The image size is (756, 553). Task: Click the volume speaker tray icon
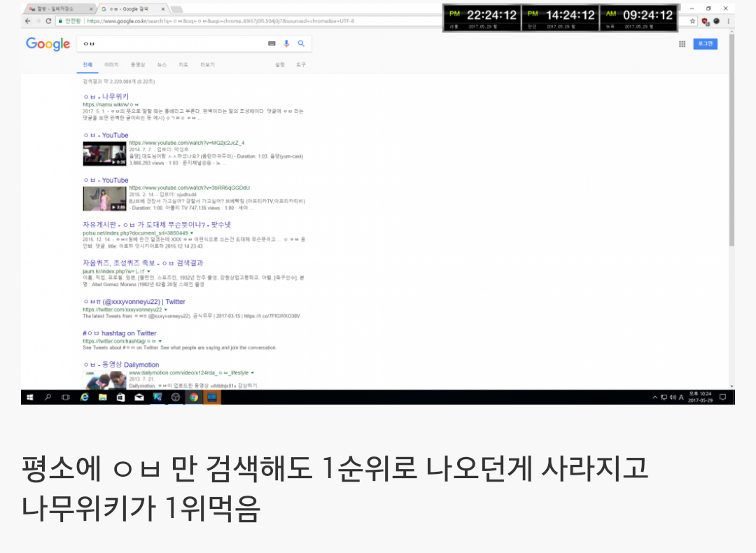[x=673, y=398]
